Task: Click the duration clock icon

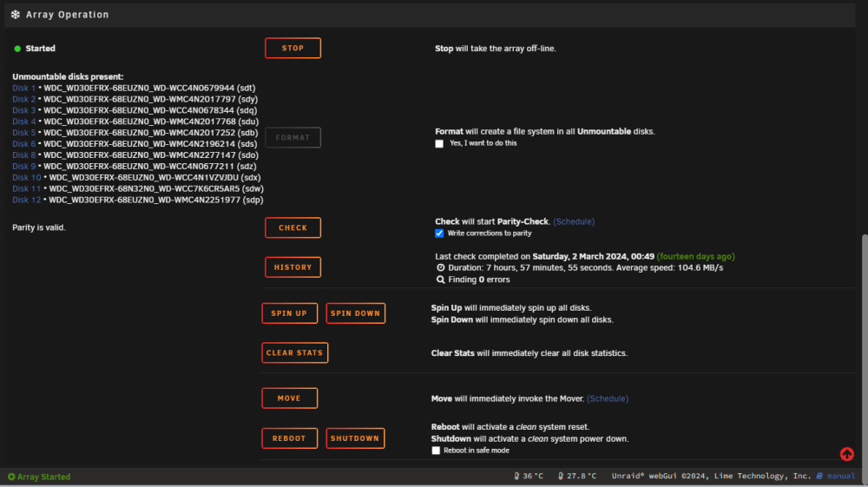Action: pyautogui.click(x=441, y=268)
